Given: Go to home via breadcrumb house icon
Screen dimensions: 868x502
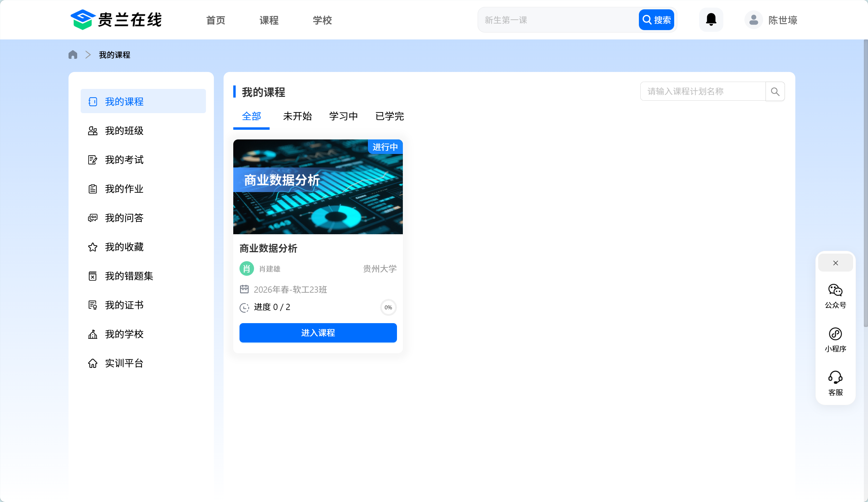Looking at the screenshot, I should (x=73, y=55).
